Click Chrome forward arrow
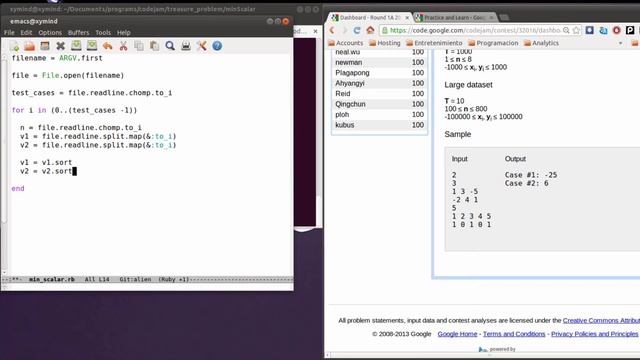This screenshot has height=360, width=640. click(344, 30)
